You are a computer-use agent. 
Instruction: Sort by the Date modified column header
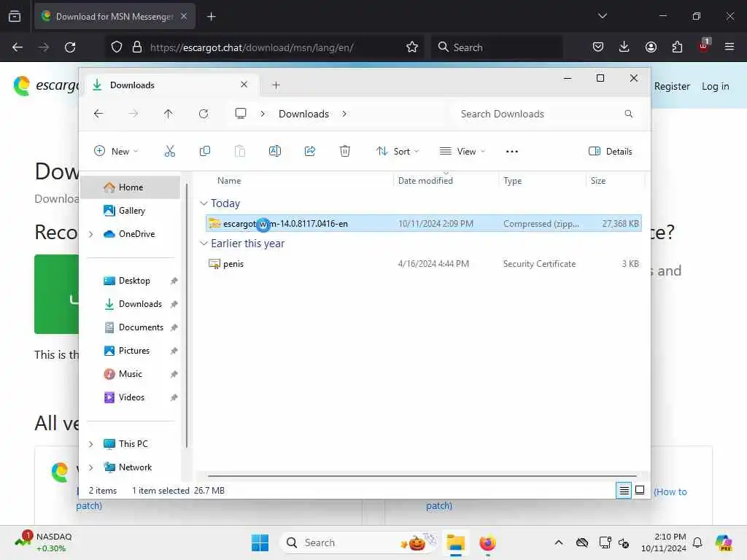point(446,181)
